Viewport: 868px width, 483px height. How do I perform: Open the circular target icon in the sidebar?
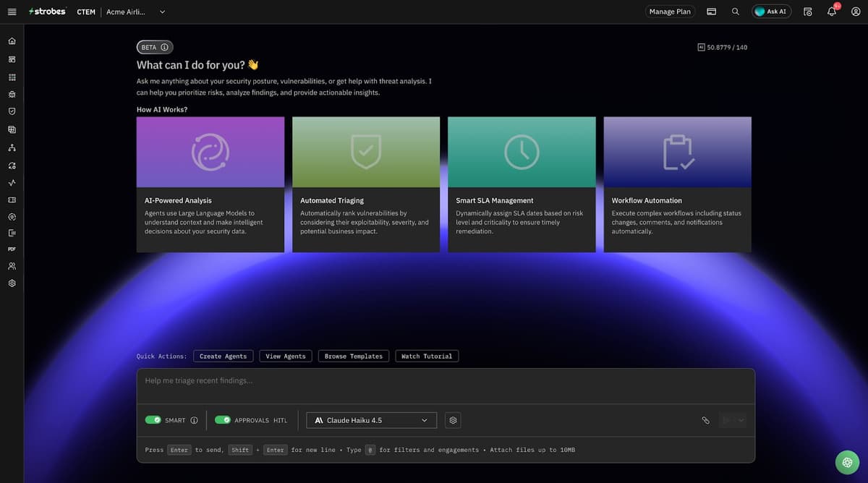click(12, 216)
